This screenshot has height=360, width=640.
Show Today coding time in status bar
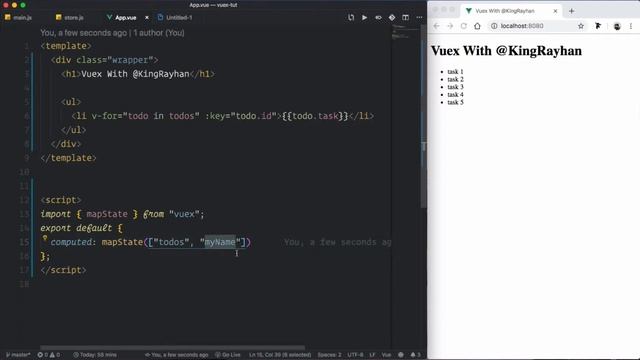tap(94, 355)
